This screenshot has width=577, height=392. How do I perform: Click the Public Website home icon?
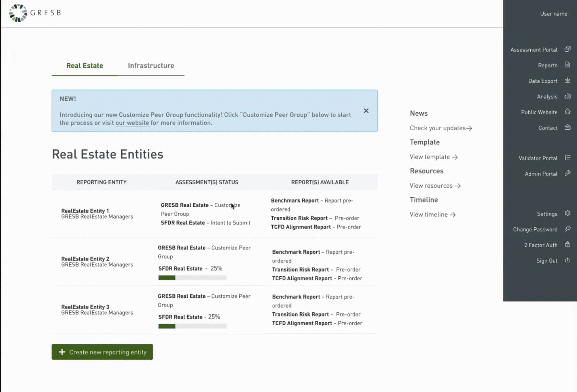click(567, 112)
